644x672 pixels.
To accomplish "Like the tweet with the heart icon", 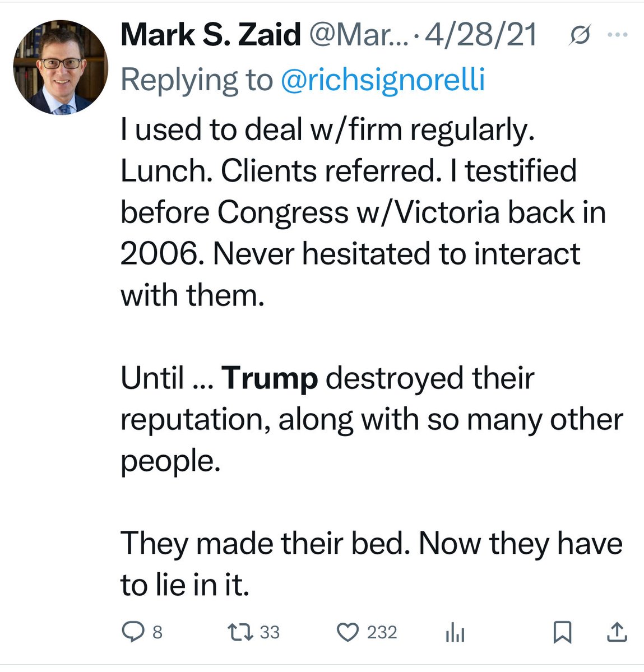I will tap(348, 632).
